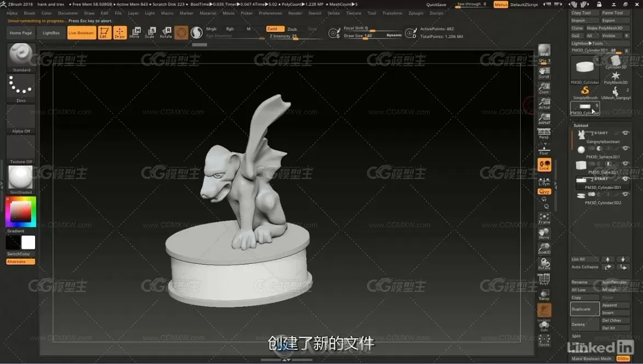Image resolution: width=643 pixels, height=364 pixels.
Task: Enable the Zadd mode
Action: point(275,29)
